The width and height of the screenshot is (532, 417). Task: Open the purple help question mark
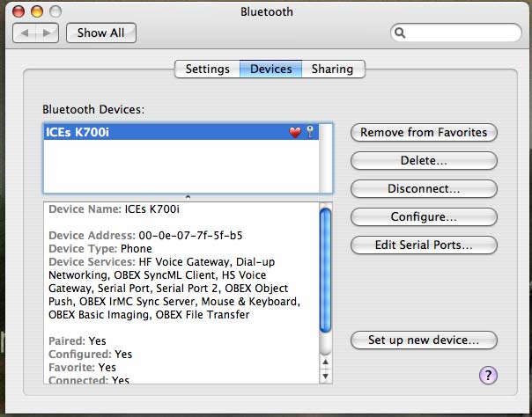(x=488, y=376)
